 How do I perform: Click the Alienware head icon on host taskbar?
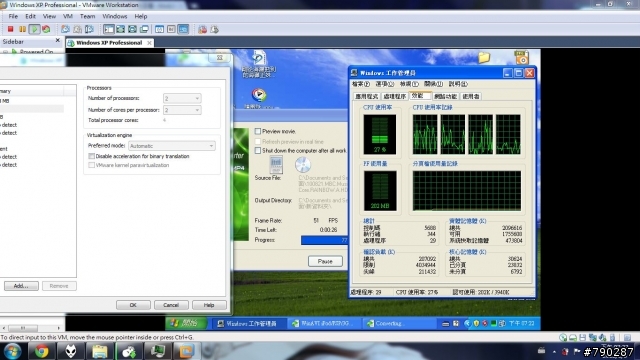click(71, 351)
